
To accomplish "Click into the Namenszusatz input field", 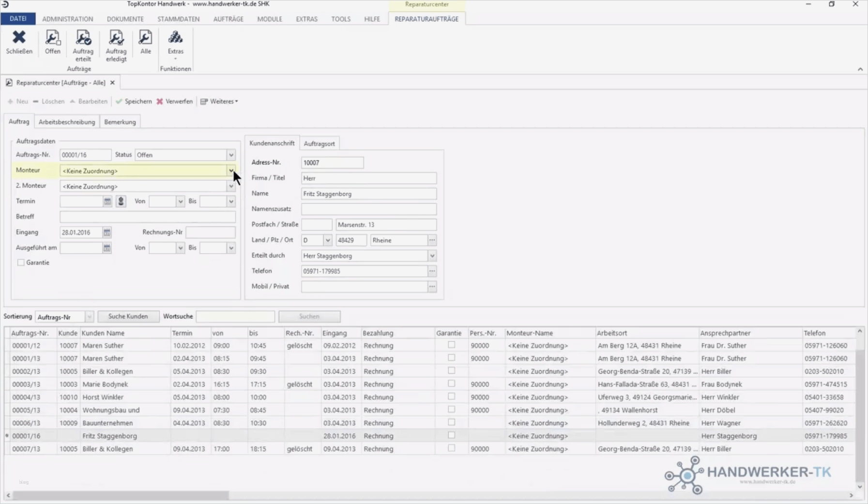I will pos(369,209).
